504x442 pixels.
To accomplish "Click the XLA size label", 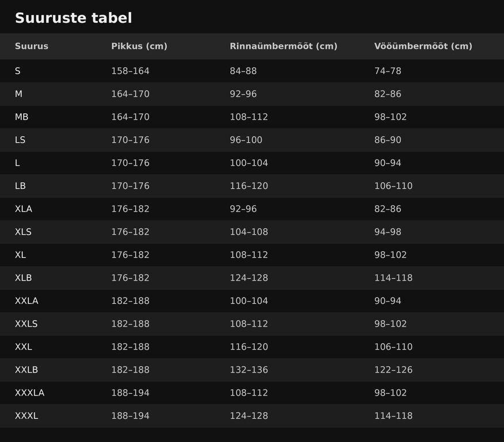I will coord(24,209).
